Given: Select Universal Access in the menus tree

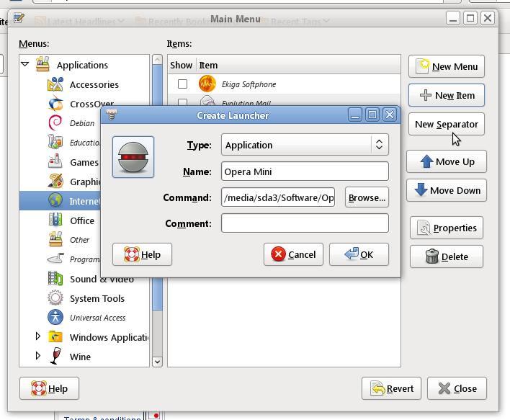Looking at the screenshot, I should pyautogui.click(x=97, y=318).
